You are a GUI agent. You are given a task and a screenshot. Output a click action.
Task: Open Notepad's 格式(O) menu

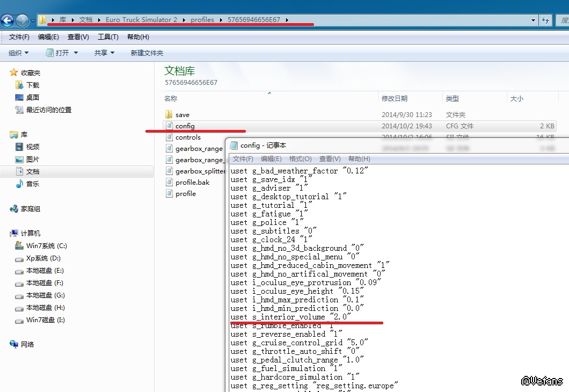(301, 158)
